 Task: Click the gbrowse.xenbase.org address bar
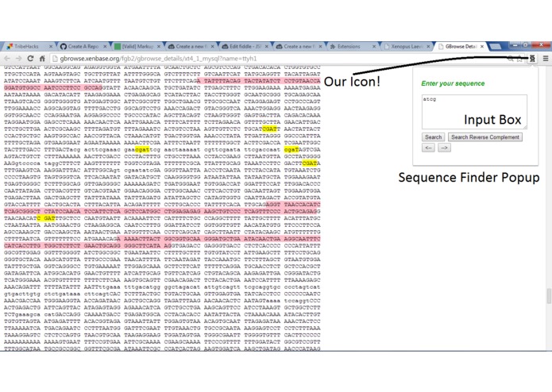click(278, 59)
